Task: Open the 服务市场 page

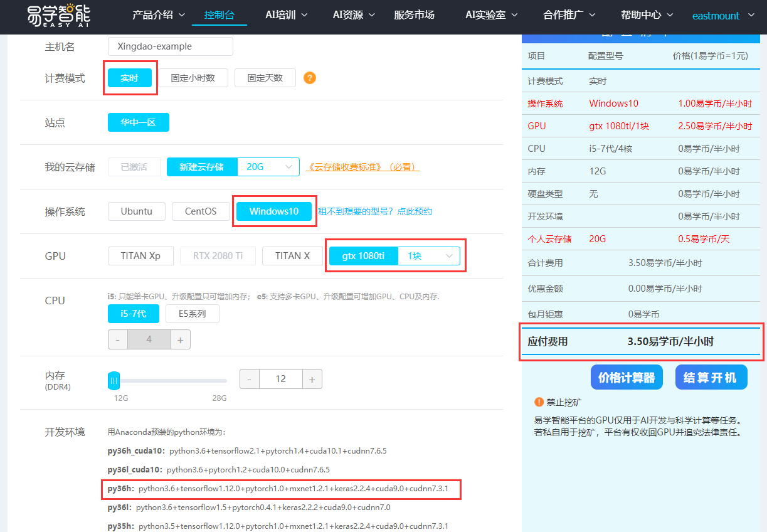Action: (414, 15)
